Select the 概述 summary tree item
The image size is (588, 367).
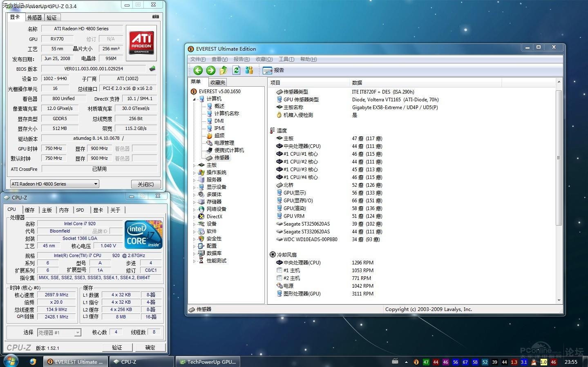[215, 106]
